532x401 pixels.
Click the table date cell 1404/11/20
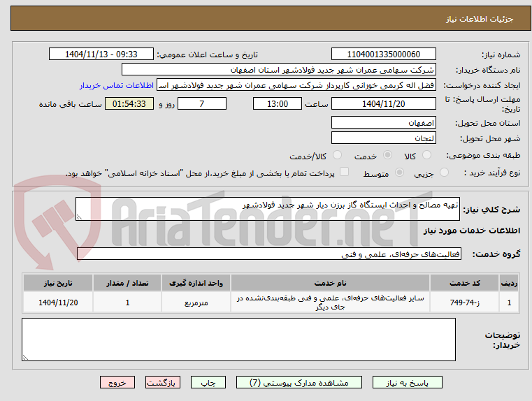[58, 302]
